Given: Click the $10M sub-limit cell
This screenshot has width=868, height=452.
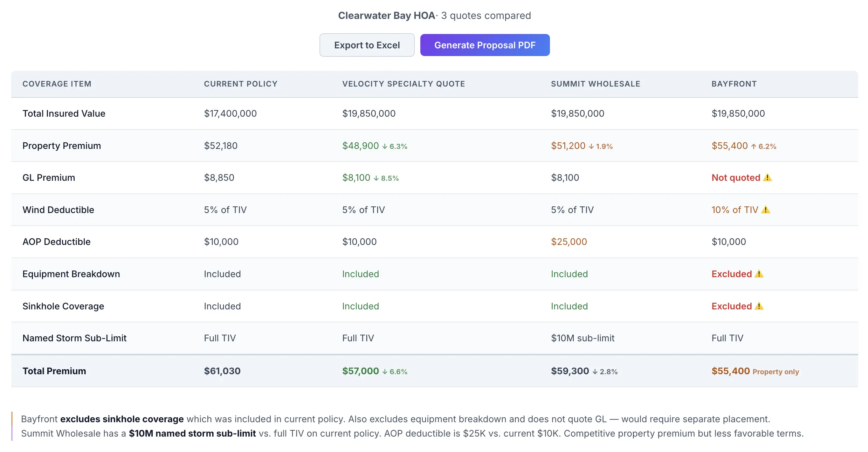Looking at the screenshot, I should pyautogui.click(x=583, y=338).
